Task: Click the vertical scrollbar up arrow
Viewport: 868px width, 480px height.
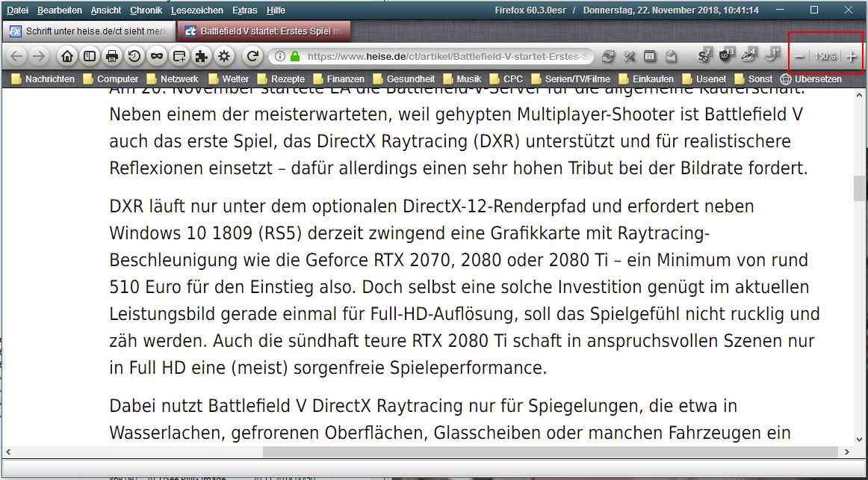Action: coord(860,96)
